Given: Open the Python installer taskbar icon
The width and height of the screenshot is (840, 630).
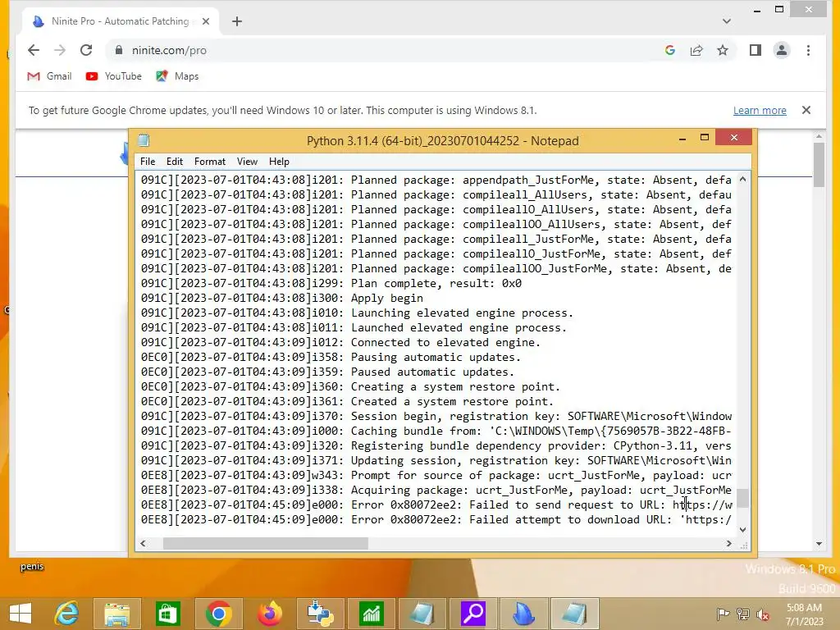Looking at the screenshot, I should (321, 614).
